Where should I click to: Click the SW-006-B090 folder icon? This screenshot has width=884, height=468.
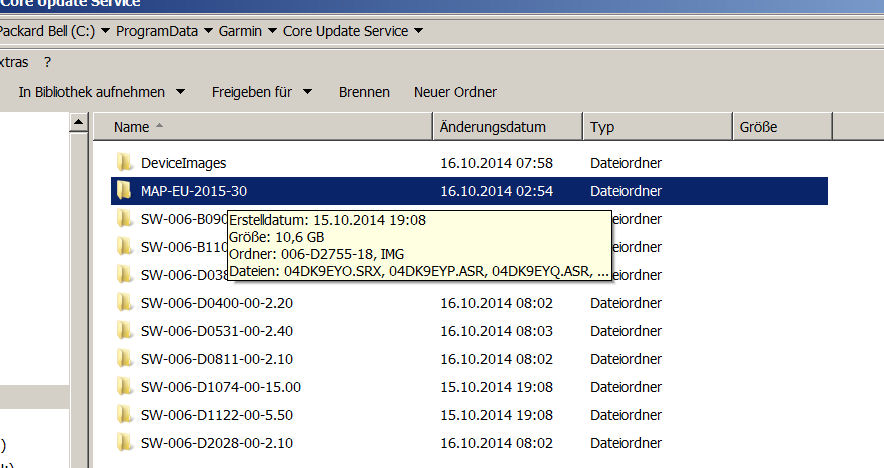click(x=125, y=219)
